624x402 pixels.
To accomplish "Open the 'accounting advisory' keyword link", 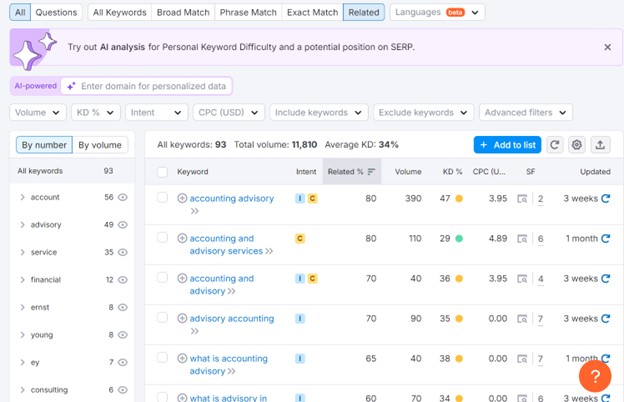I will tap(232, 198).
